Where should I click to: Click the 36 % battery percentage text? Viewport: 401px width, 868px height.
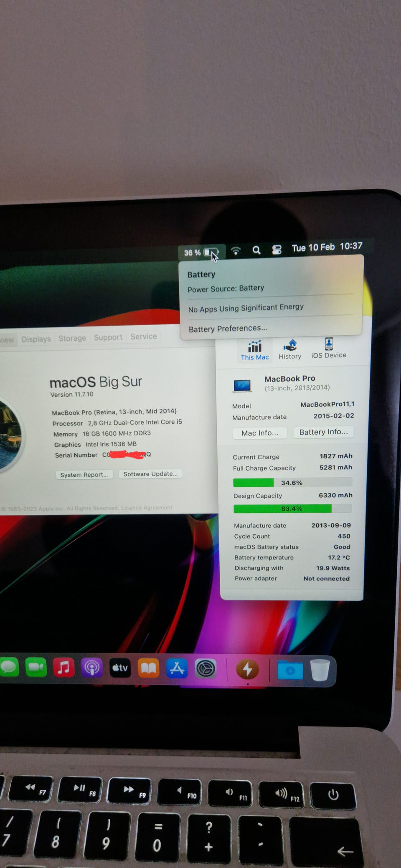click(192, 253)
